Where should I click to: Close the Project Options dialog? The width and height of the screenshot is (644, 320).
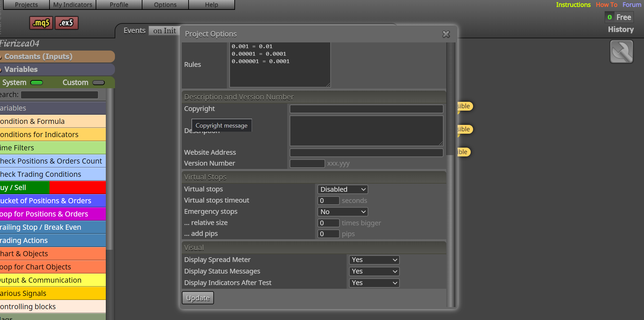pos(446,34)
